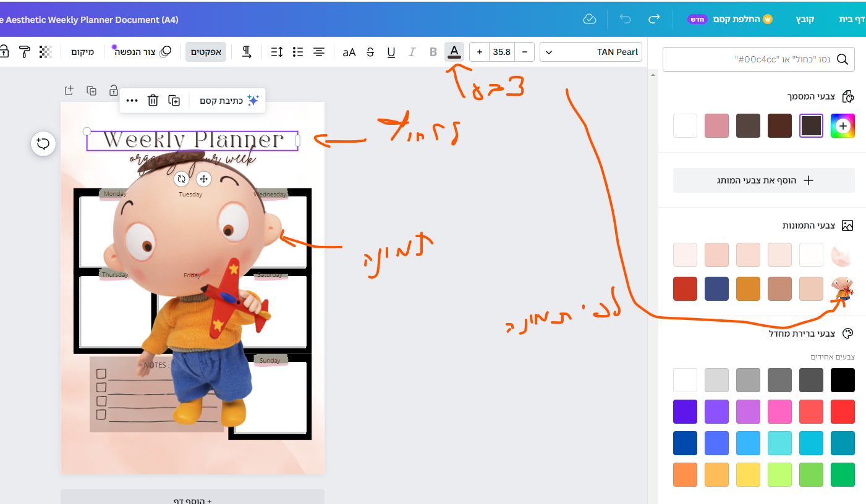866x504 pixels.
Task: Click the round comment button beside the page
Action: coord(43,144)
